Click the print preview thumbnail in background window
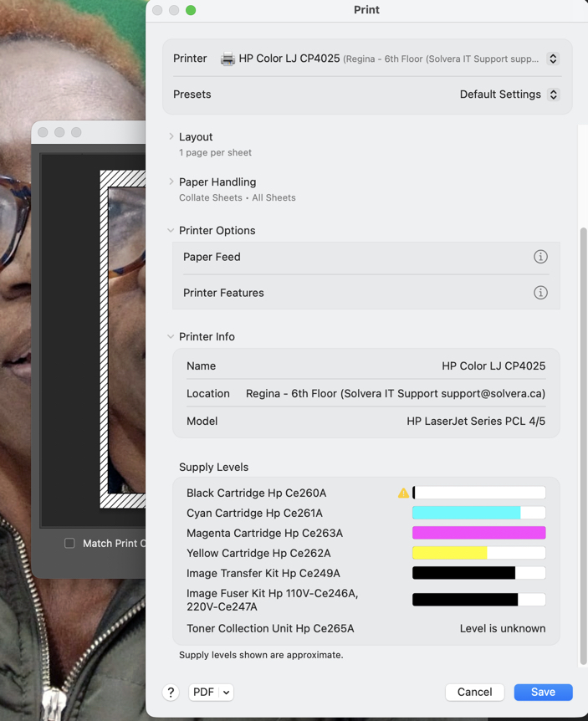588x721 pixels. tap(123, 340)
